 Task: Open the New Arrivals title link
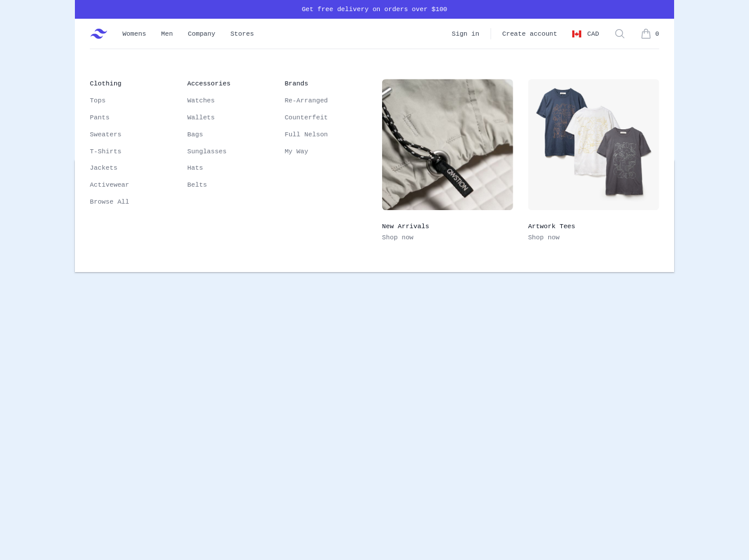point(406,226)
